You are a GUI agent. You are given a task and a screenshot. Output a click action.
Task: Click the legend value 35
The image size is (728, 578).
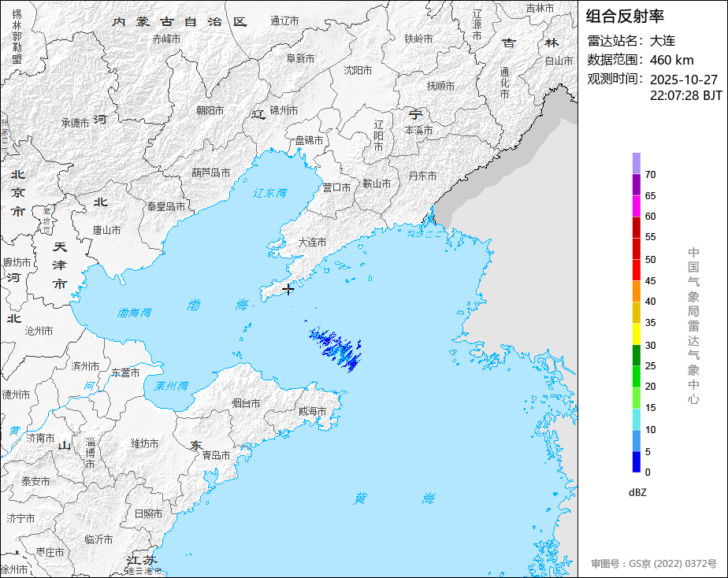(x=650, y=323)
